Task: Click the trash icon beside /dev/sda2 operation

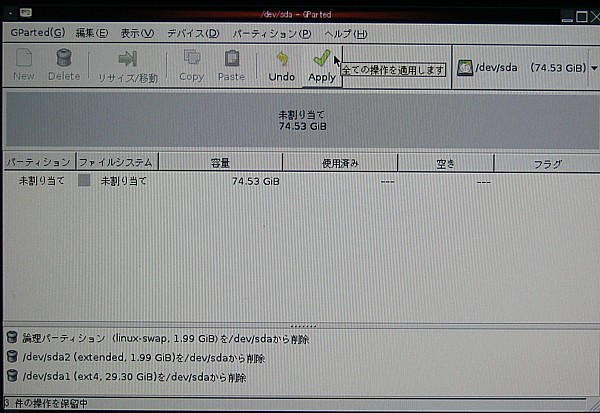Action: [12, 356]
